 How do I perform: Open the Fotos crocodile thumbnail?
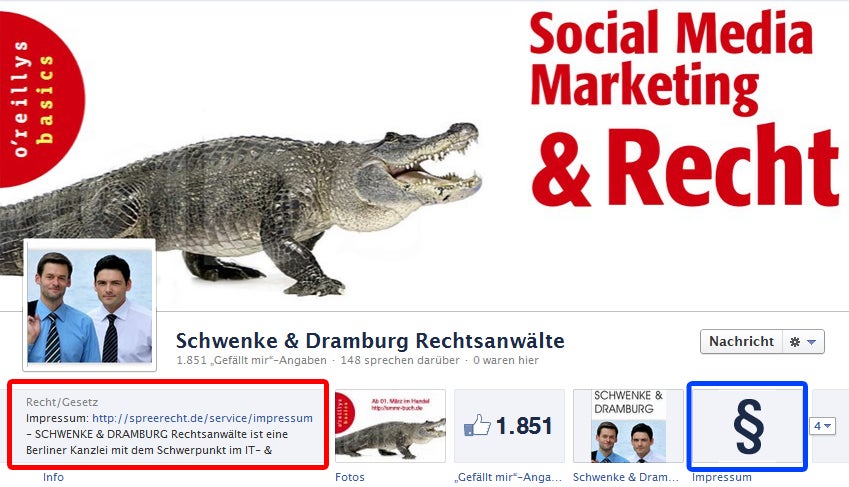(390, 426)
